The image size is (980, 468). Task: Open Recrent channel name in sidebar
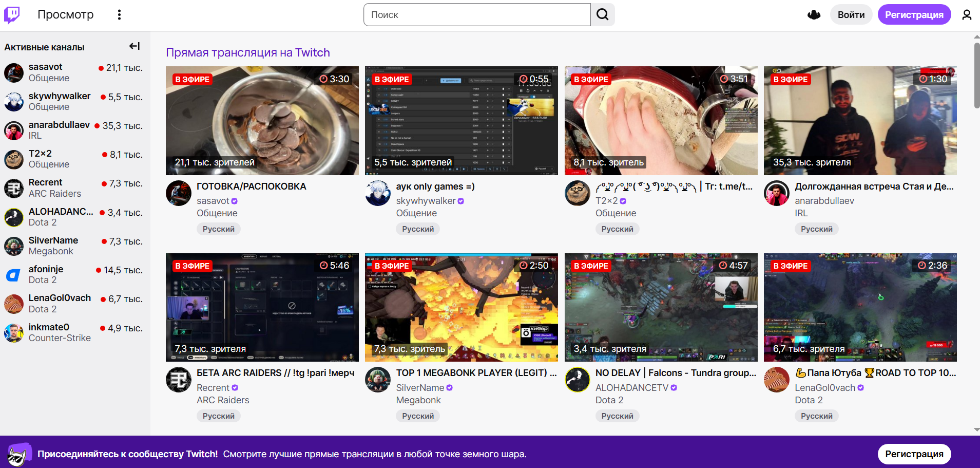(45, 182)
